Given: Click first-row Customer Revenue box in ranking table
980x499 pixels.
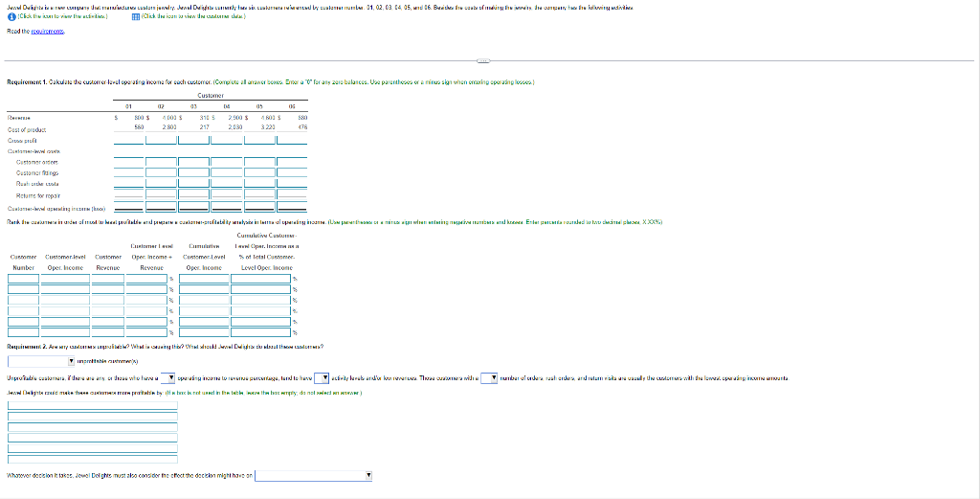Looking at the screenshot, I should 108,279.
